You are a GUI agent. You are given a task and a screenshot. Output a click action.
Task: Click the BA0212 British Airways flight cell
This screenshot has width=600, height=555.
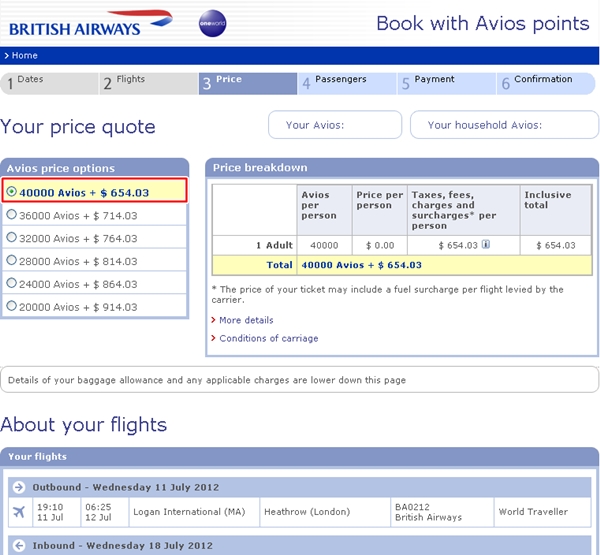tap(442, 512)
